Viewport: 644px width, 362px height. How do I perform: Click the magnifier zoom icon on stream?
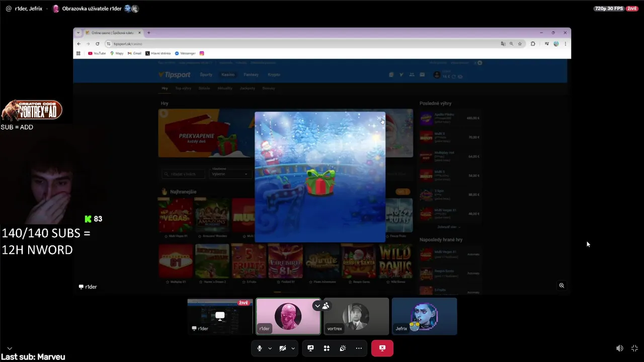click(561, 285)
